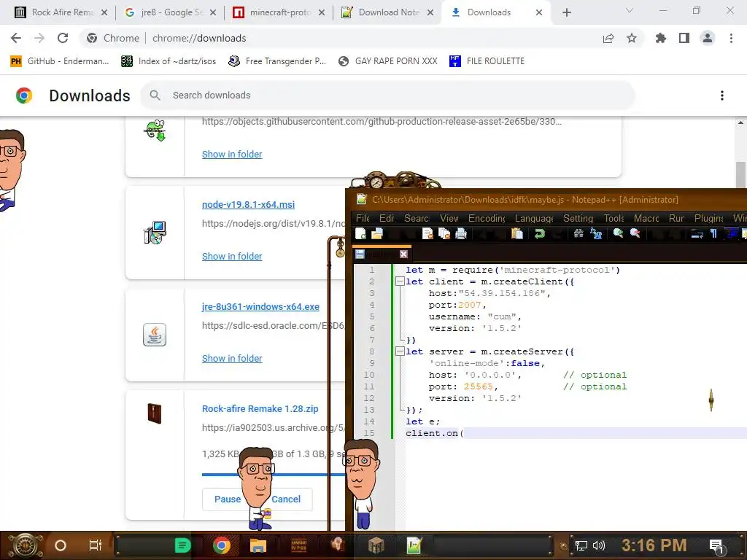The height and width of the screenshot is (560, 747).
Task: Click the Chrome back arrow
Action: 16,38
